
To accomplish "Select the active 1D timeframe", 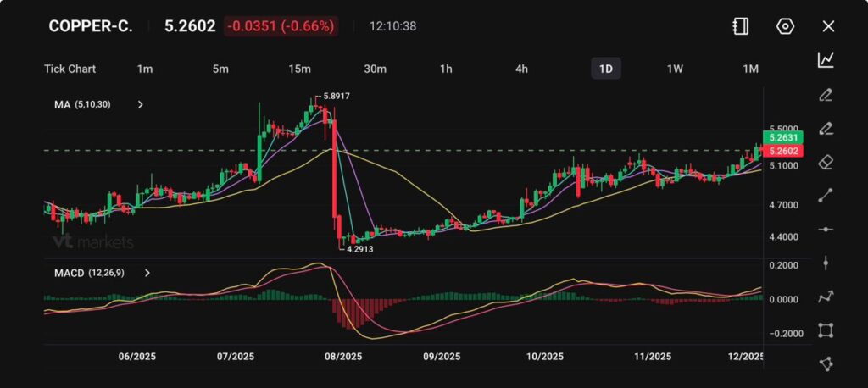I will coord(605,69).
